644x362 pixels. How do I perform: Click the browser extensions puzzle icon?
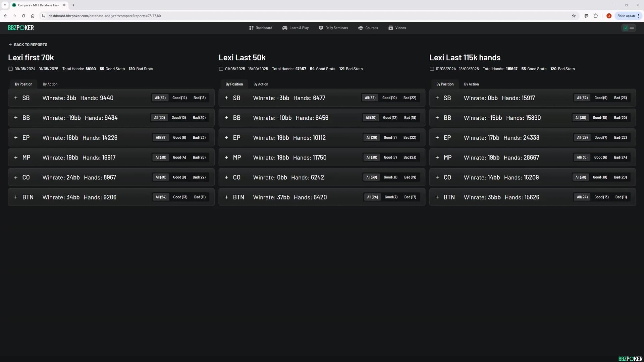596,16
